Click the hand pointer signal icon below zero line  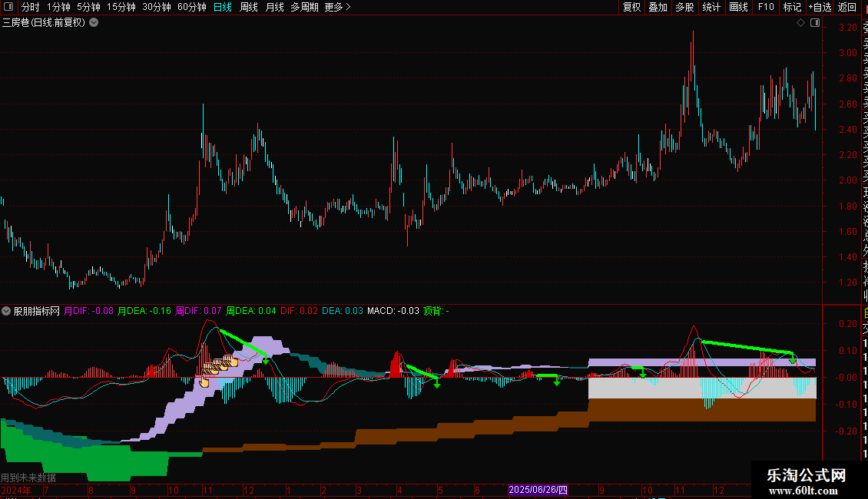204,382
